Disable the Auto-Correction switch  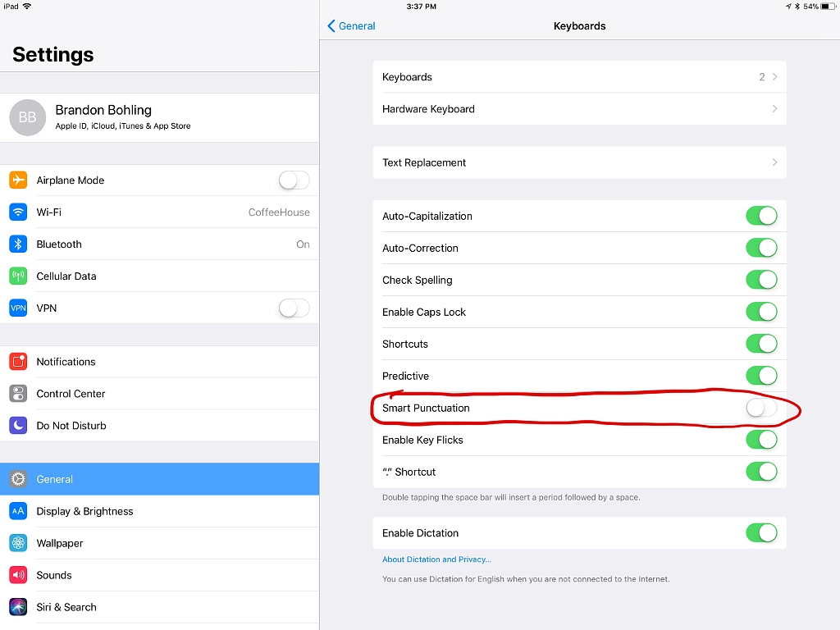point(760,248)
